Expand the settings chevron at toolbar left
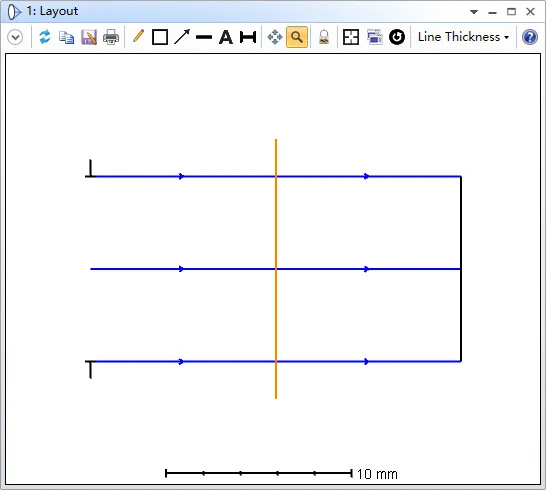Image resolution: width=546 pixels, height=490 pixels. click(x=15, y=37)
